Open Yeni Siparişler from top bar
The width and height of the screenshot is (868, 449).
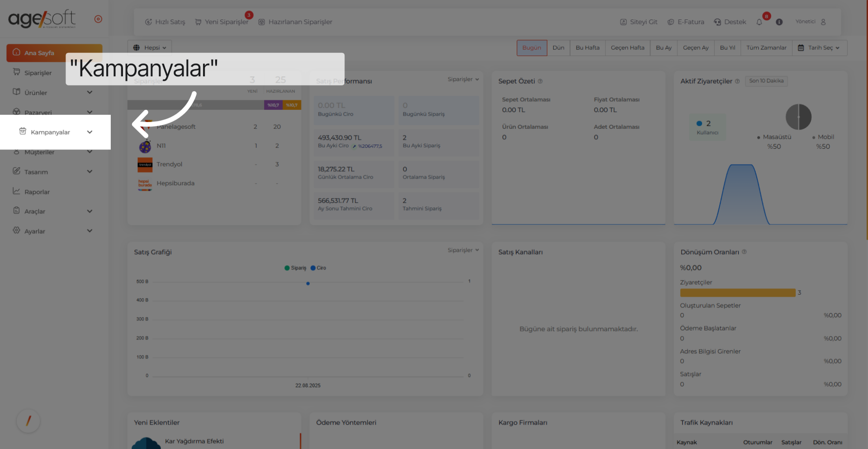click(x=222, y=22)
